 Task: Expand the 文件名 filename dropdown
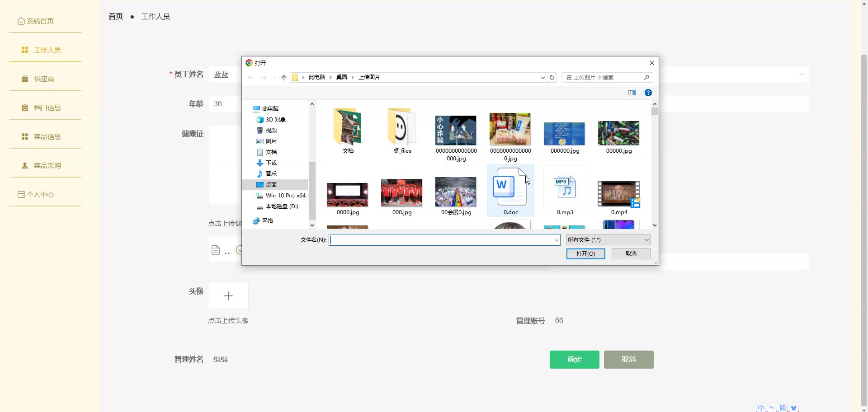coord(557,240)
